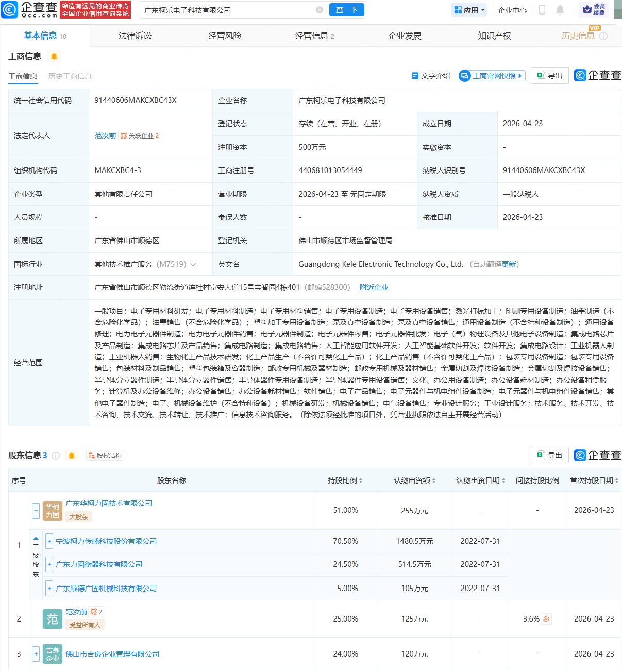The height and width of the screenshot is (672, 622).
Task: Switch to 企业发展 tab
Action: pos(405,36)
